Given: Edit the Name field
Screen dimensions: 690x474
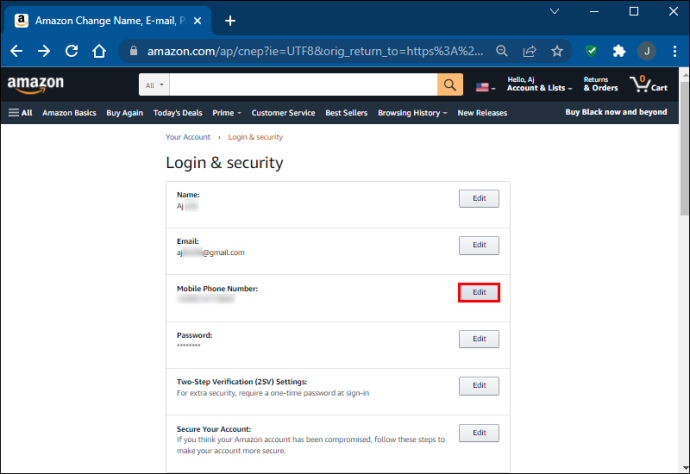Looking at the screenshot, I should [479, 198].
